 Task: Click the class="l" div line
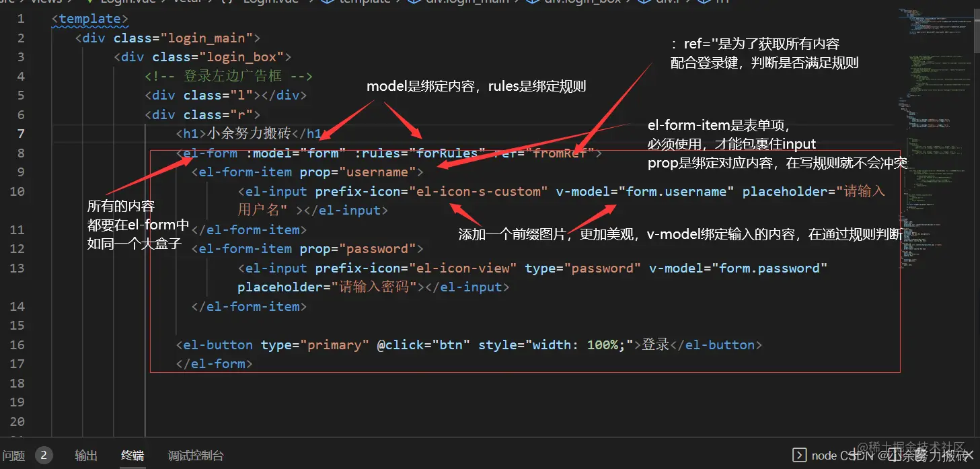pos(225,96)
